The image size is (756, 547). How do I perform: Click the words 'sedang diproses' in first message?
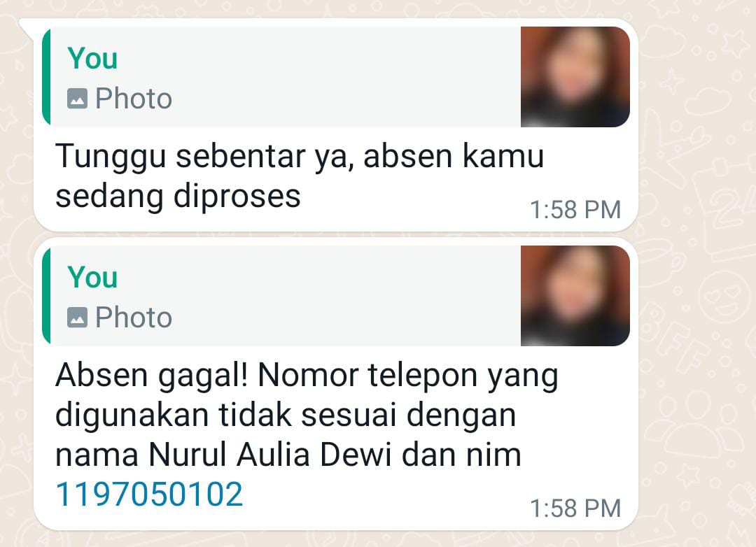coord(178,197)
